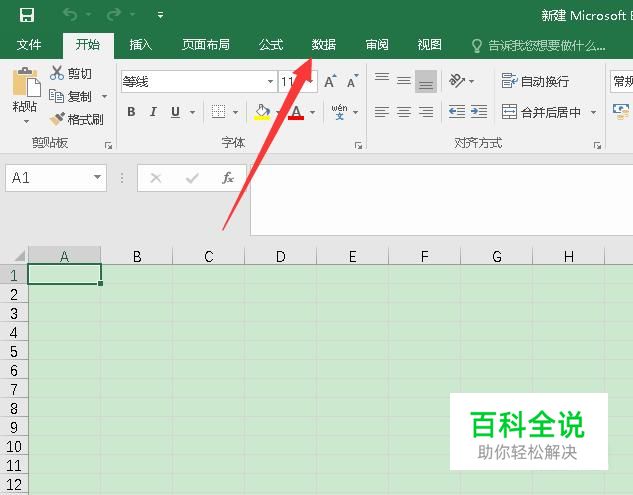This screenshot has width=633, height=495.
Task: Expand the 复制 dropdown arrow
Action: [105, 96]
